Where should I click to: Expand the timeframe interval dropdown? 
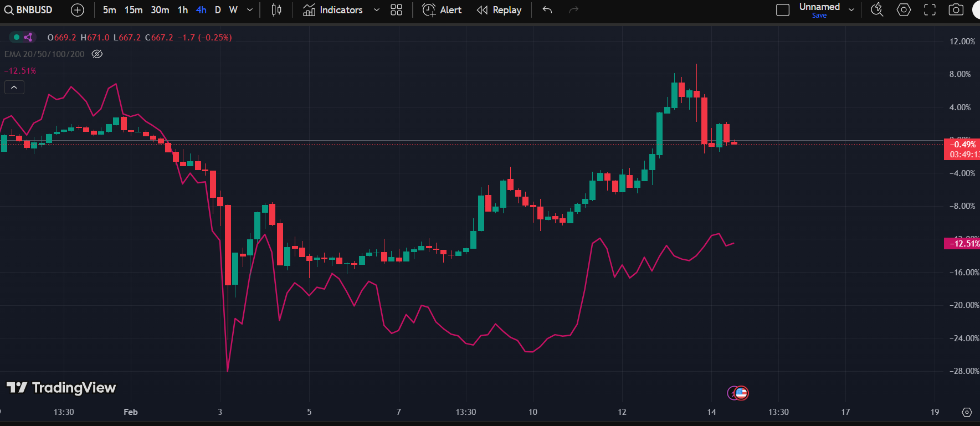[250, 10]
